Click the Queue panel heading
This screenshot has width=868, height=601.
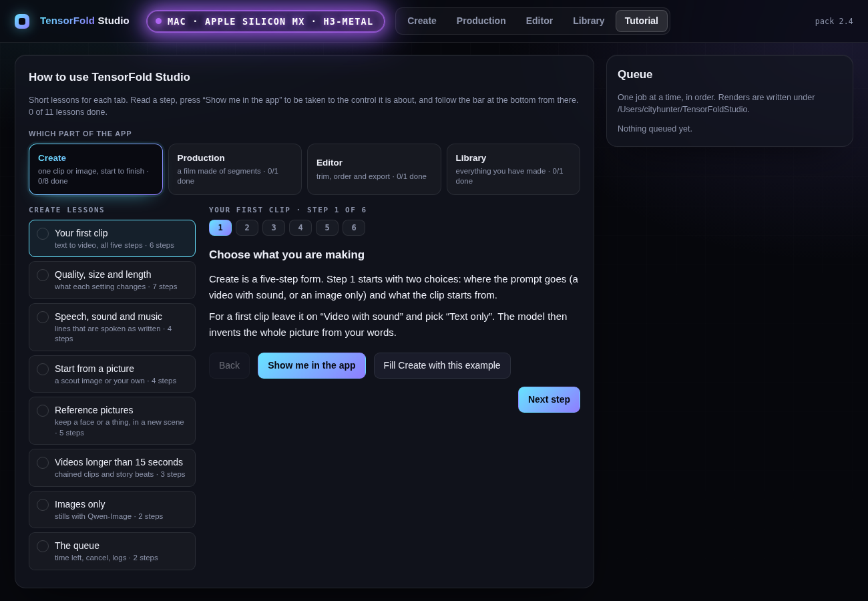(635, 75)
